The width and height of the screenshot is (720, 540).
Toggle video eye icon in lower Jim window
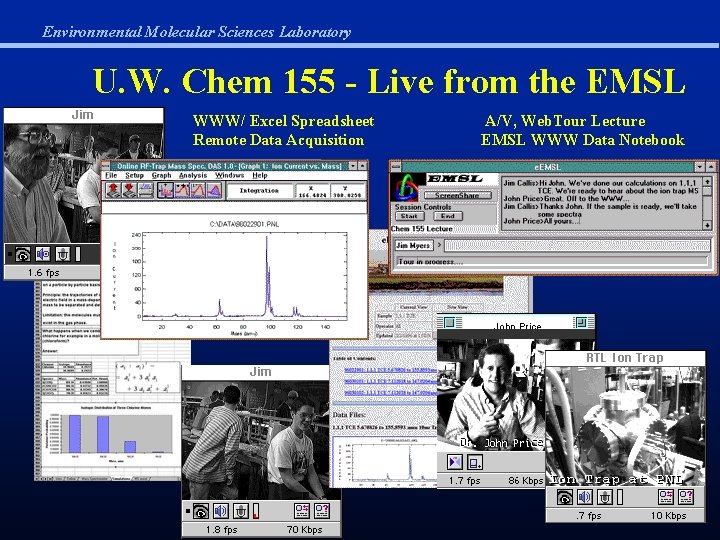coord(201,511)
